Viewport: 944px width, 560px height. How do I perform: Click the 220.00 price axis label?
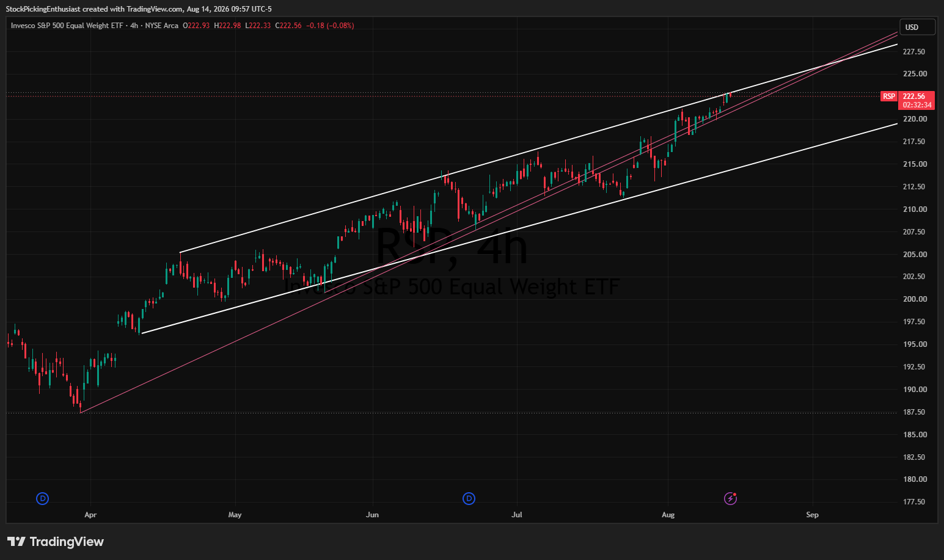[x=915, y=119]
